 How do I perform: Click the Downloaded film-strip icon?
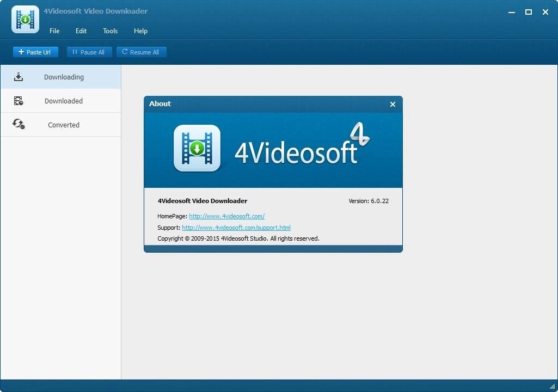[x=19, y=101]
